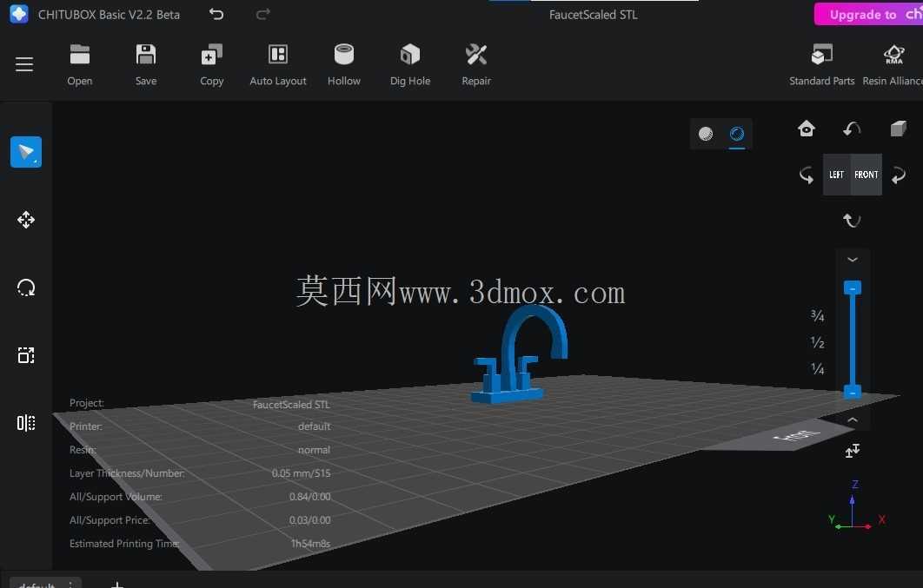Jump layer slider to ½ mark

[x=817, y=342]
